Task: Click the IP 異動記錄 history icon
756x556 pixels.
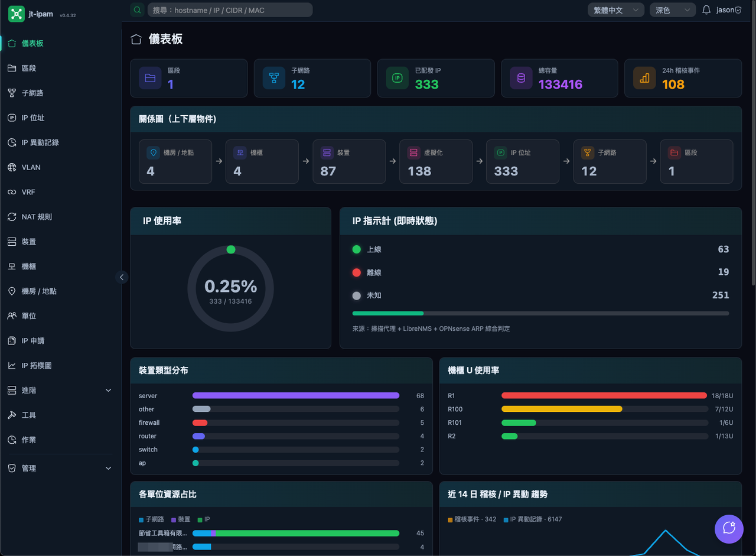Action: click(x=12, y=142)
